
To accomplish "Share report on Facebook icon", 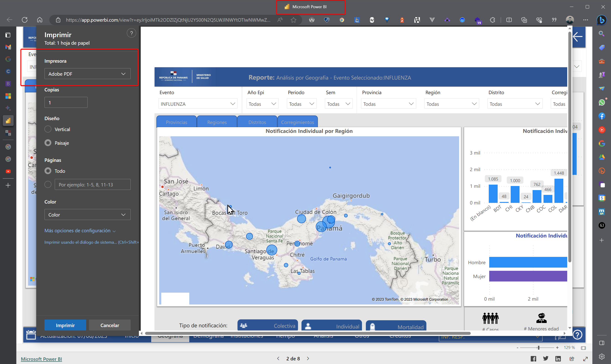I will 533,359.
